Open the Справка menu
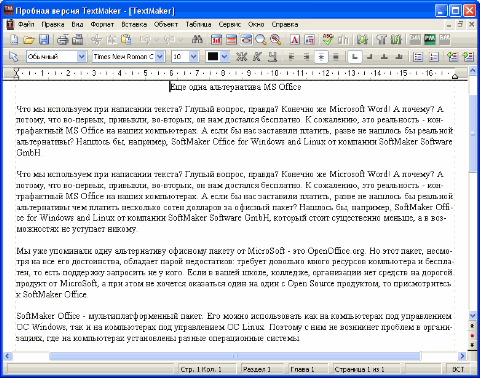 285,24
